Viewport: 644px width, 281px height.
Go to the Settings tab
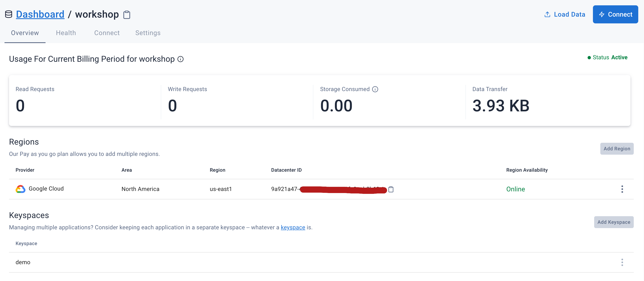pos(148,33)
